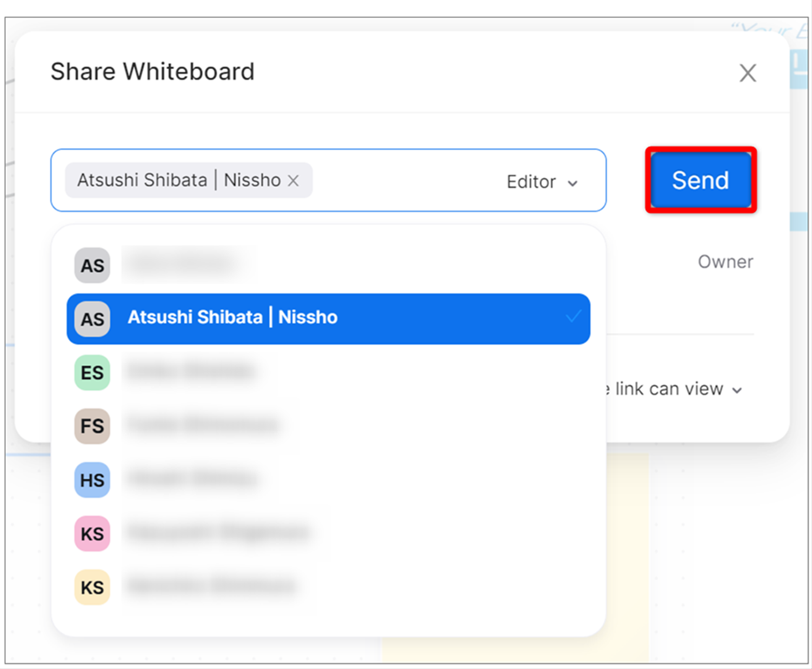This screenshot has height=669, width=812.
Task: Toggle the checkmark on Atsushi Shibata row
Action: click(x=573, y=317)
